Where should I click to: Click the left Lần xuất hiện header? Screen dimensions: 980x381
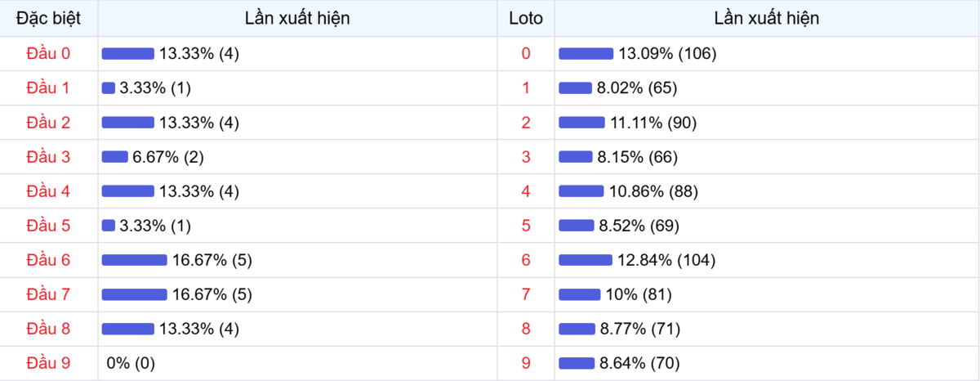click(297, 18)
